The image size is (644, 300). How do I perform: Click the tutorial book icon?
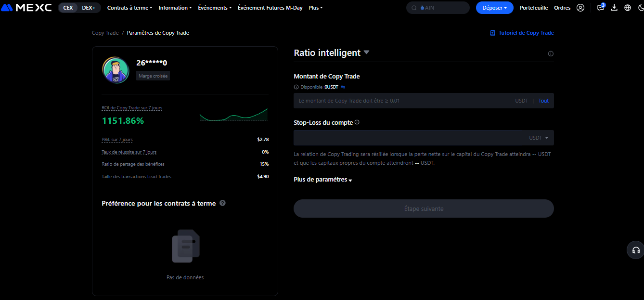click(x=492, y=33)
